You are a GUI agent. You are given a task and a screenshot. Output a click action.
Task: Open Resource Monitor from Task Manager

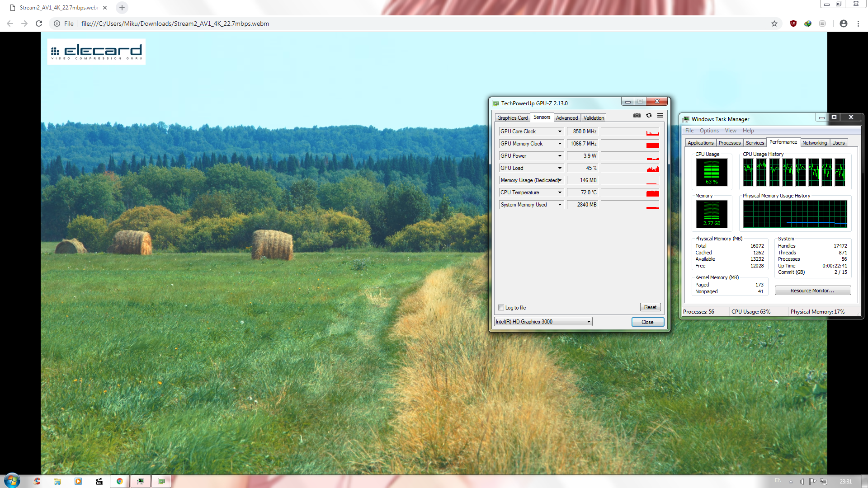812,291
